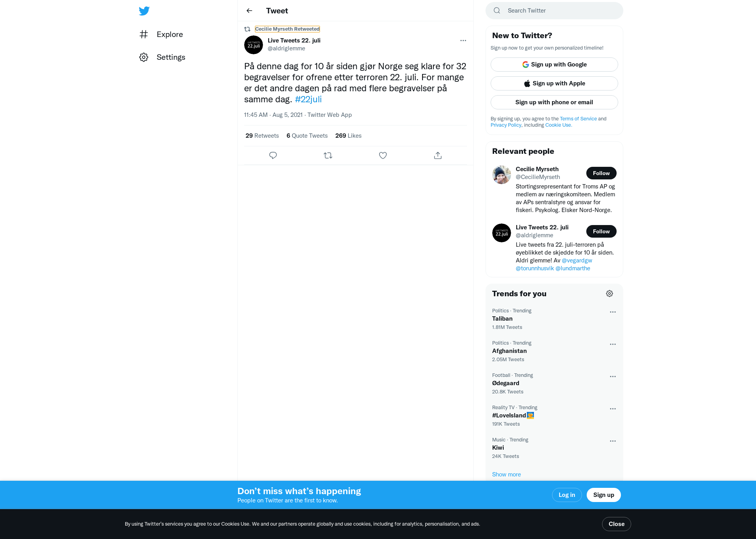Screen dimensions: 756x539
Task: Open more options for Ødegaard trend
Action: 613,377
